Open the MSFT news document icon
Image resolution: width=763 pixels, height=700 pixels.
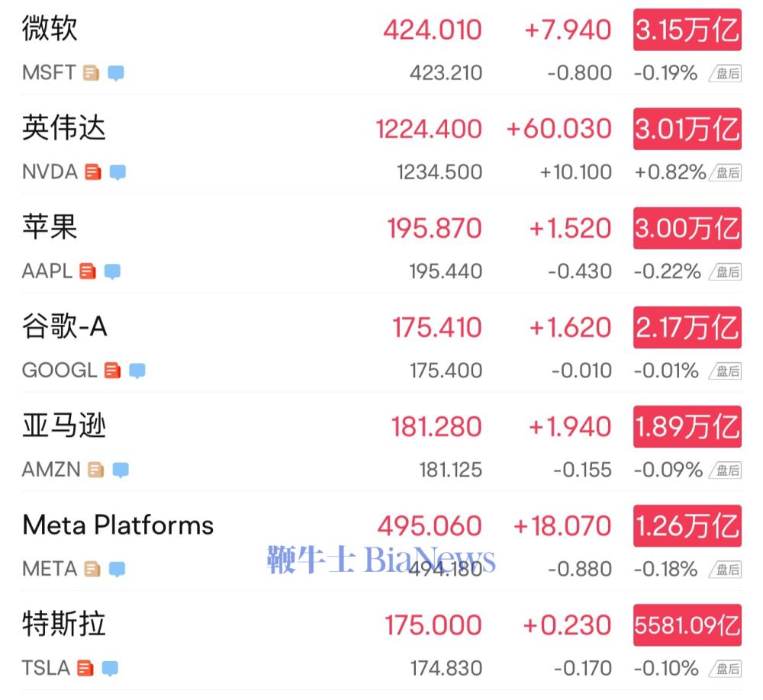91,73
